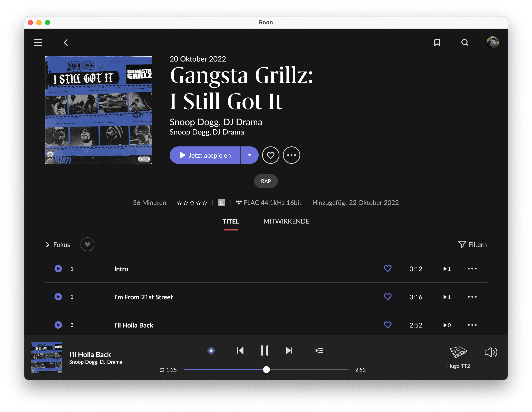Switch to the MITWIRKENDE tab
Viewport: 532px width, 412px height.
point(286,221)
